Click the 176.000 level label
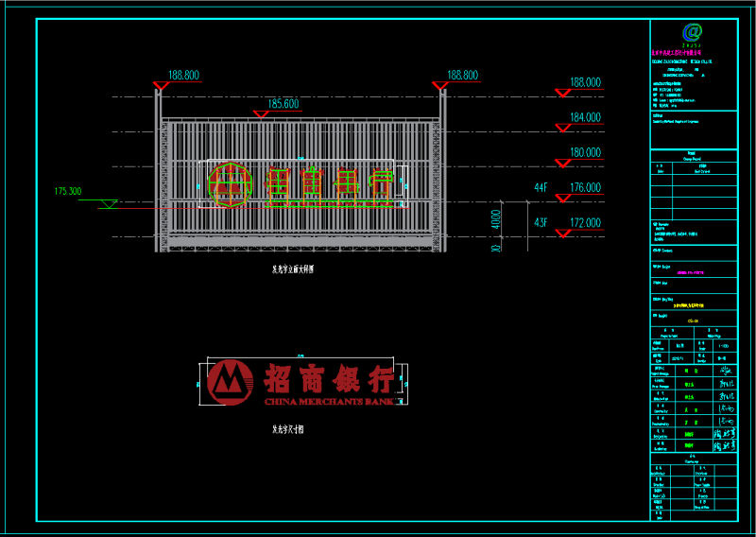Screen dimensions: 756x537 tap(585, 188)
